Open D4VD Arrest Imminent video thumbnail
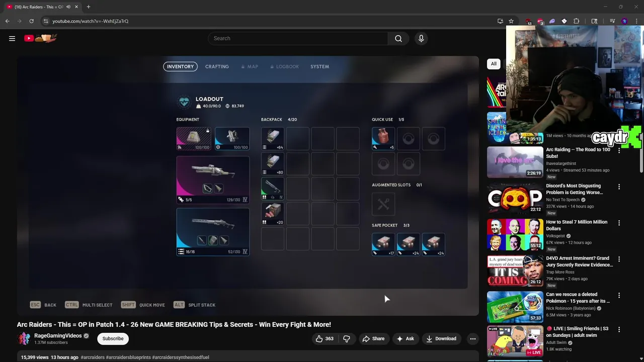This screenshot has width=644, height=362. click(515, 270)
